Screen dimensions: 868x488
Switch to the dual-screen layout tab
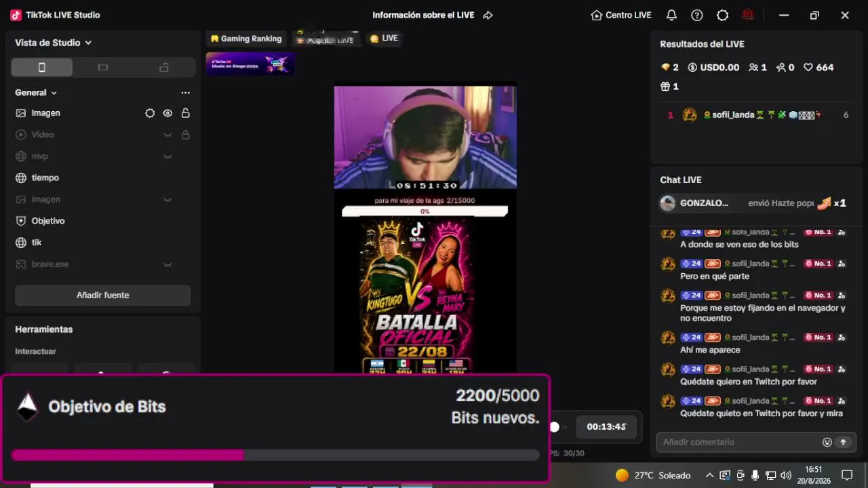[163, 67]
